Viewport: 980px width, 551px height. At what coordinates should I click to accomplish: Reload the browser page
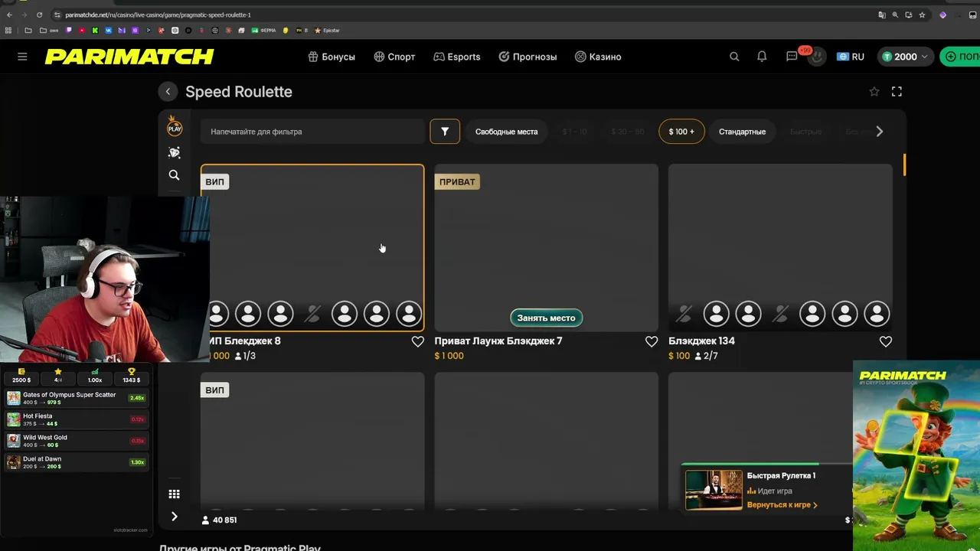39,15
